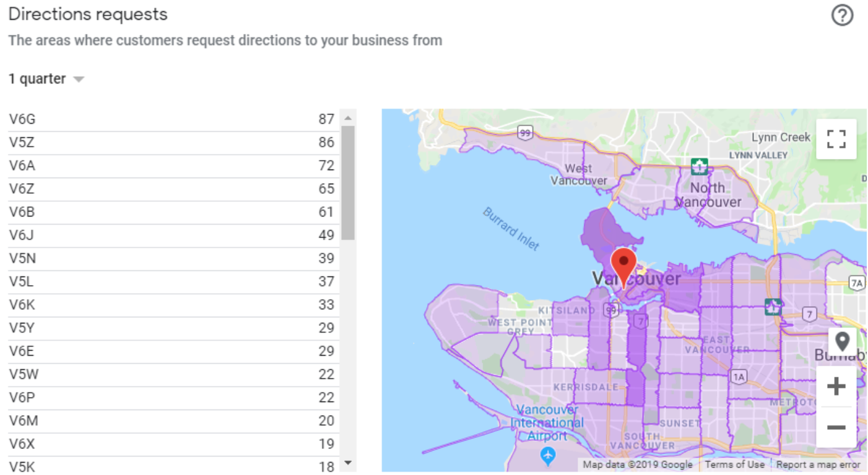Select the V5Z row with 86 requests
The width and height of the screenshot is (868, 475).
pyautogui.click(x=173, y=143)
